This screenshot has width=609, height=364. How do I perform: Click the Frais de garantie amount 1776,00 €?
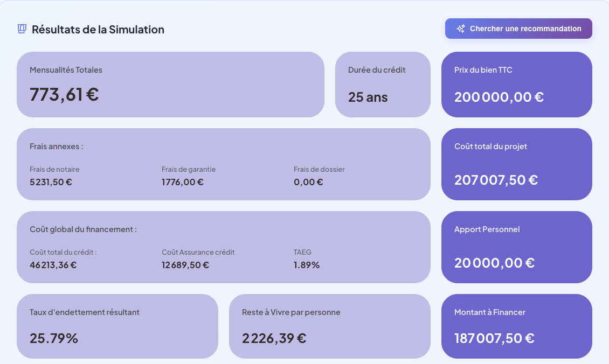point(182,181)
